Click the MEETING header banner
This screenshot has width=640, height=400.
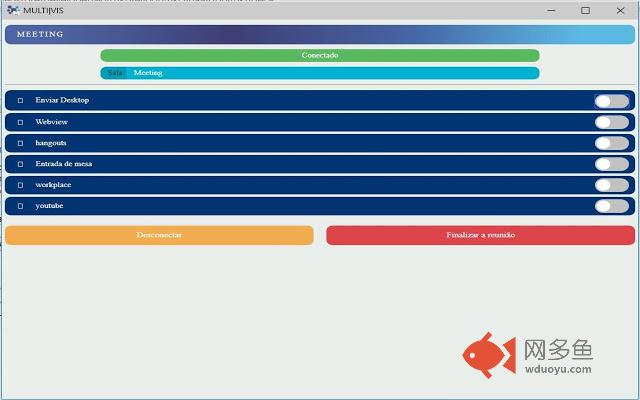[x=320, y=34]
